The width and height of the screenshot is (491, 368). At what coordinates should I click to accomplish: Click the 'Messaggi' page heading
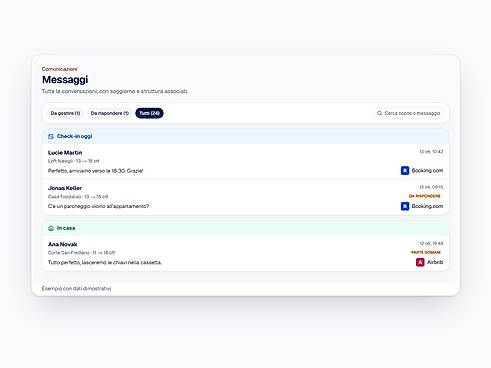click(65, 80)
